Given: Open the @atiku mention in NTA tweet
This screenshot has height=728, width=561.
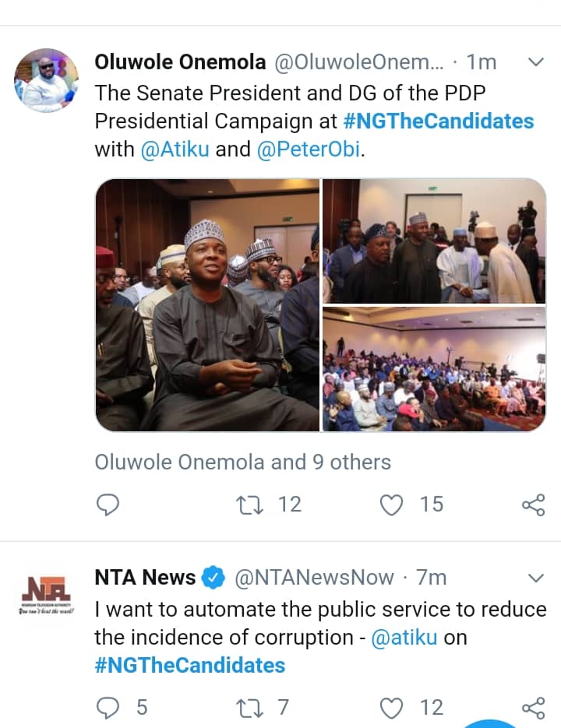Looking at the screenshot, I should click(x=404, y=637).
